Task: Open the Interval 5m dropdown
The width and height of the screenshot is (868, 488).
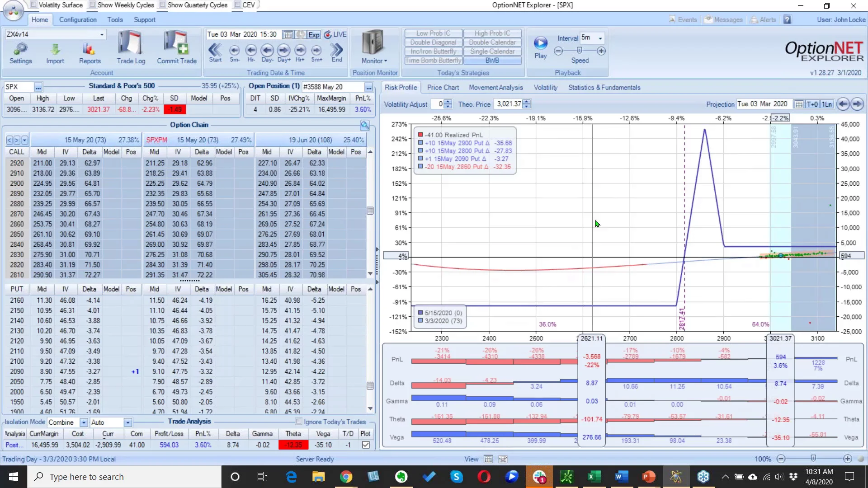Action: 600,38
